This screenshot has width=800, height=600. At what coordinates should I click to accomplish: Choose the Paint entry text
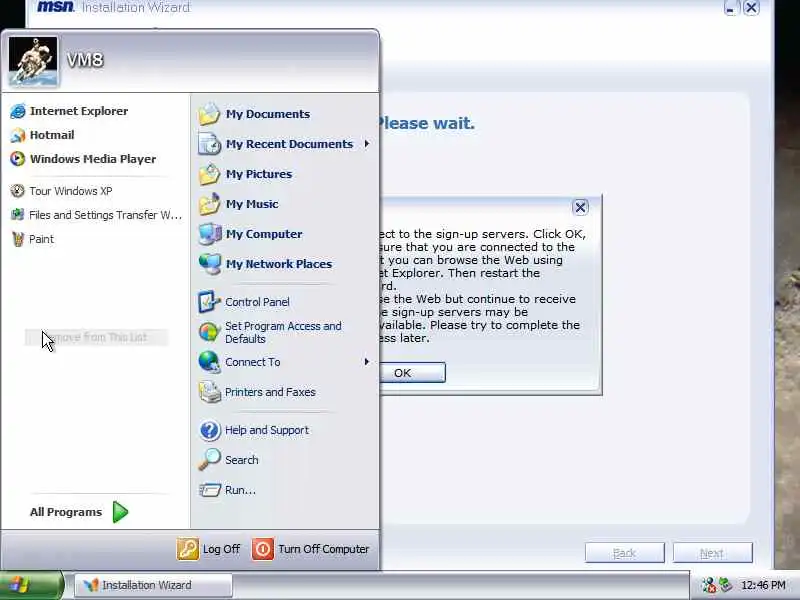pyautogui.click(x=41, y=239)
